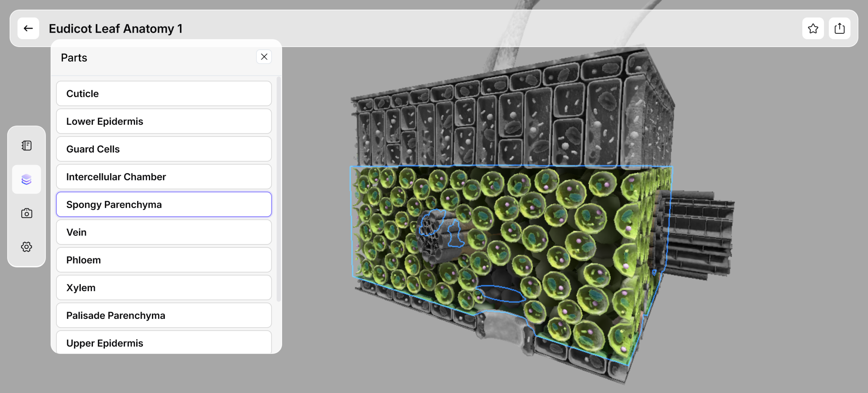The height and width of the screenshot is (393, 868).
Task: Highlight the Guard Cells part
Action: pyautogui.click(x=164, y=149)
